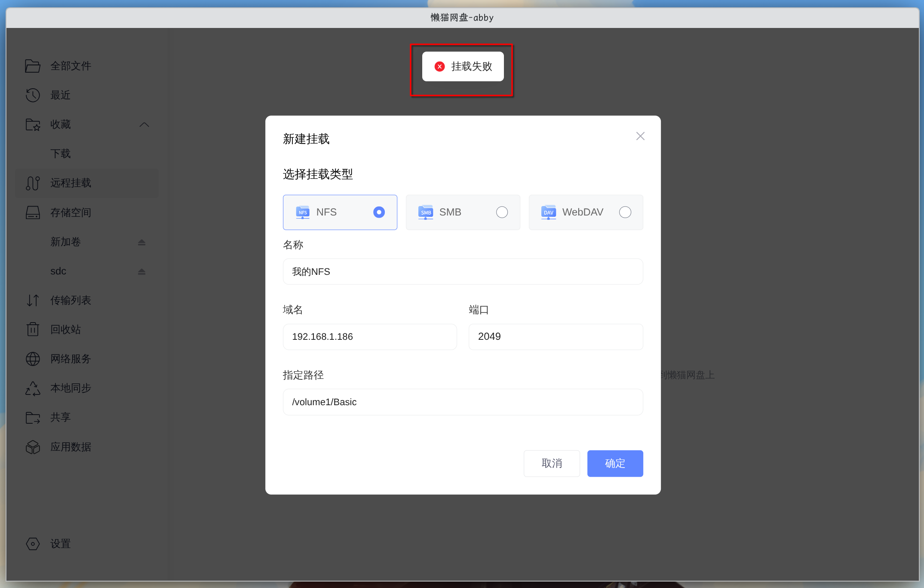Click the 名称 field containing 我的NFS

[463, 271]
